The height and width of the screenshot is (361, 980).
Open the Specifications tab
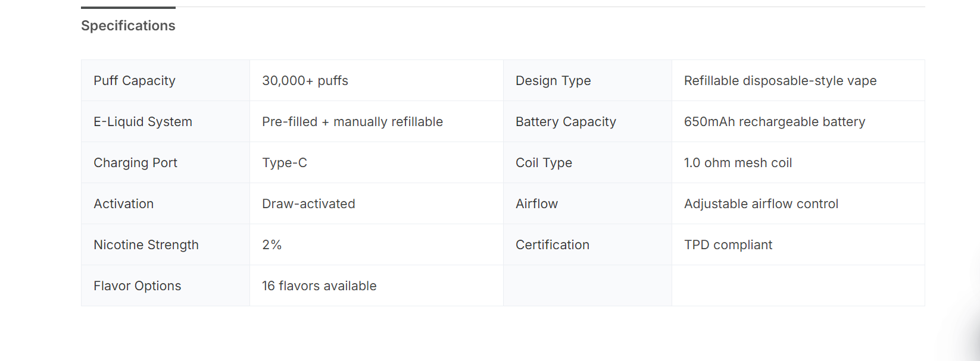pos(128,26)
